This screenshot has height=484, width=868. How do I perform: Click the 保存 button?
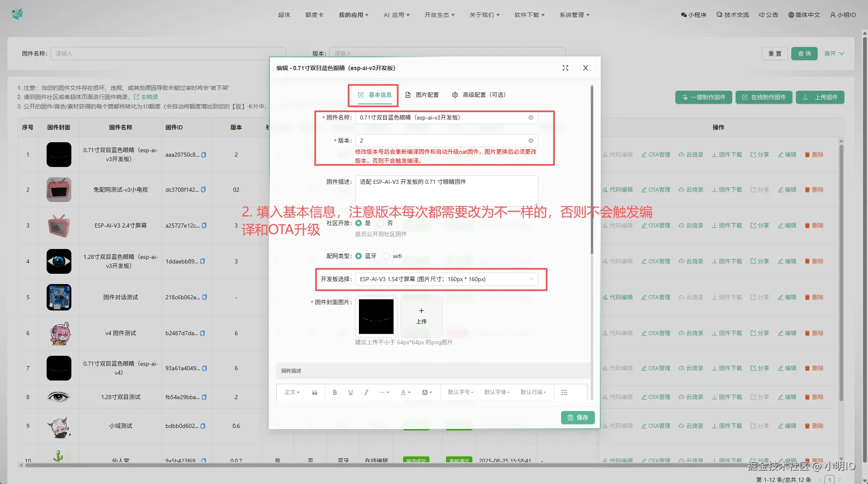[x=578, y=418]
